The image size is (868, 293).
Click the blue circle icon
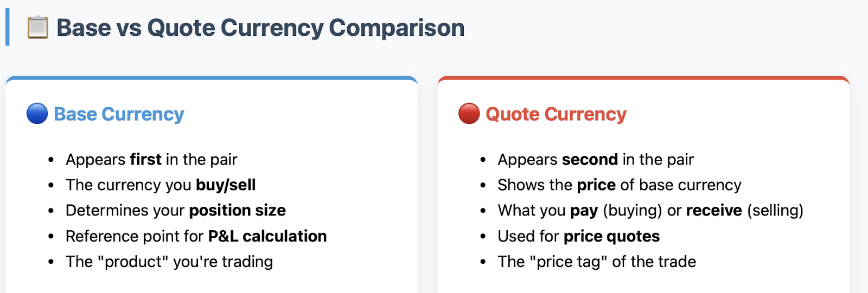[37, 114]
